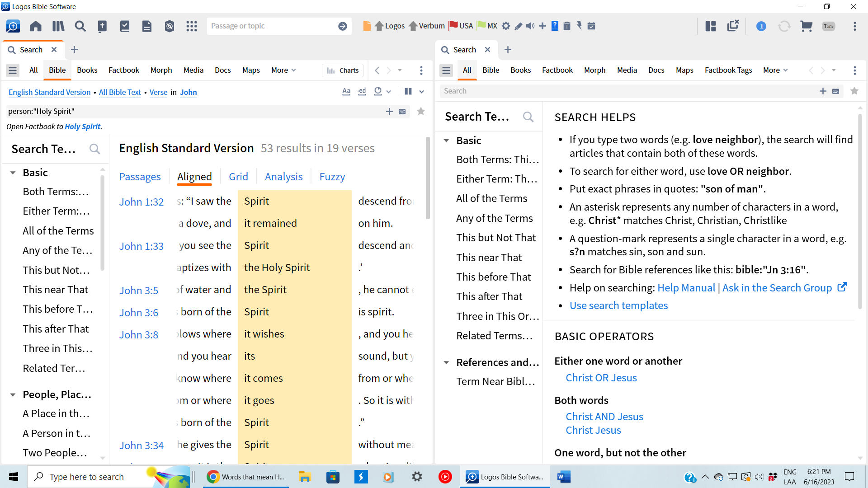Open the Library books icon

point(58,26)
